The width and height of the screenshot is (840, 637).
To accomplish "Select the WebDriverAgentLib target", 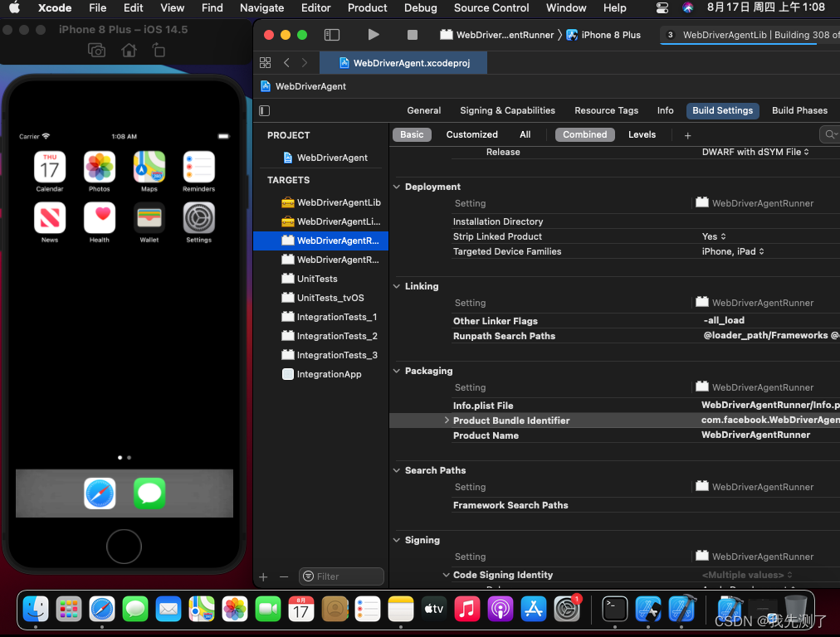I will (x=338, y=202).
